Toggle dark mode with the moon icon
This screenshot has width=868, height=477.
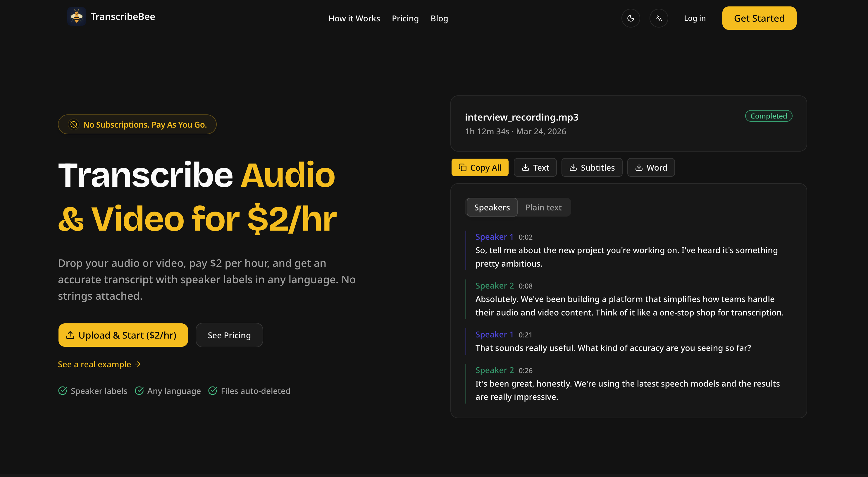click(x=631, y=18)
